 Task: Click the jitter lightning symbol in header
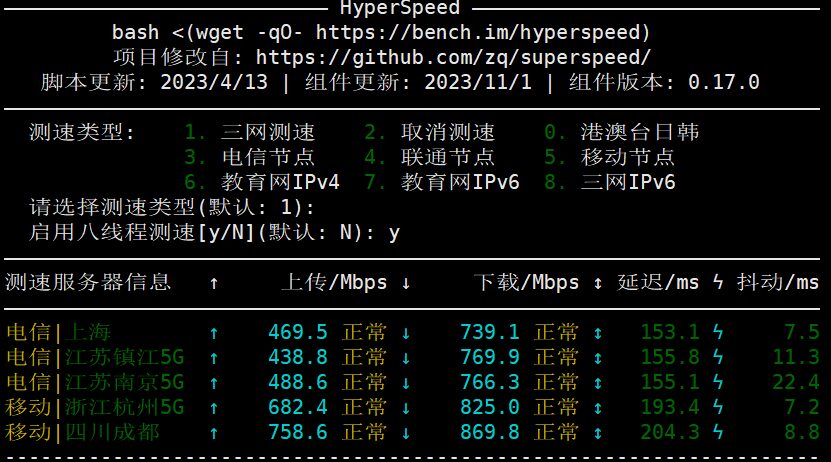tap(718, 283)
